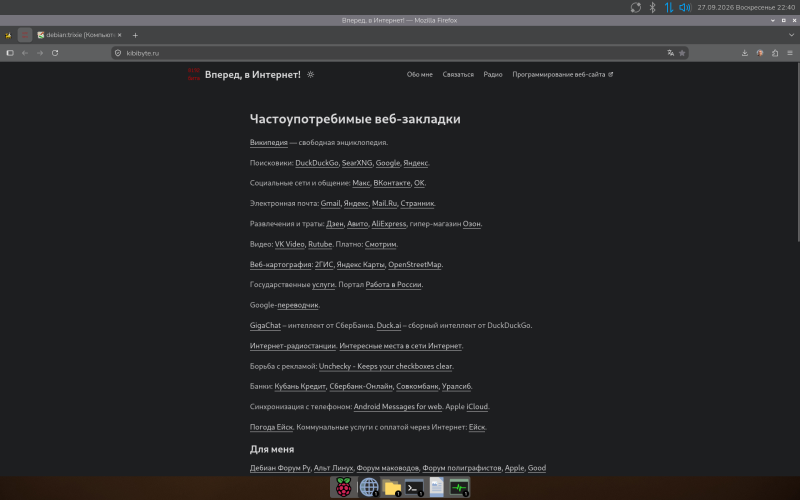
Task: Launch the terminal from the dock
Action: 414,488
